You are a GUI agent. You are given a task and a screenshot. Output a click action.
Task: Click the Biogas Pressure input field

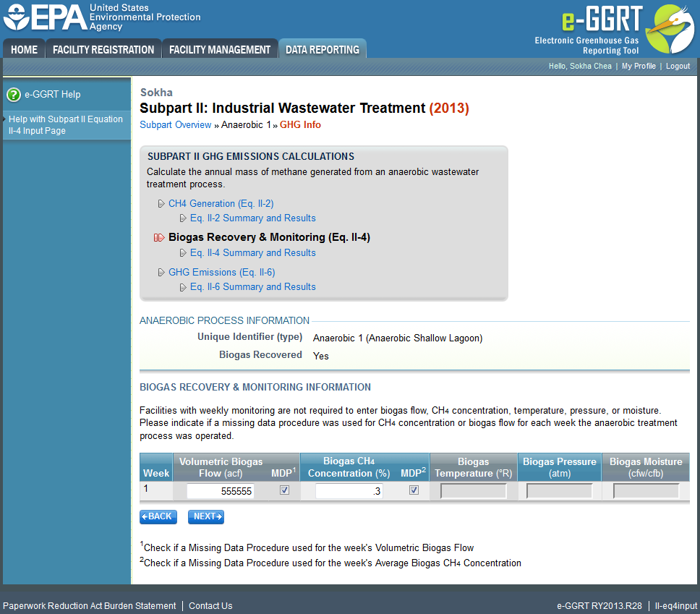[560, 491]
